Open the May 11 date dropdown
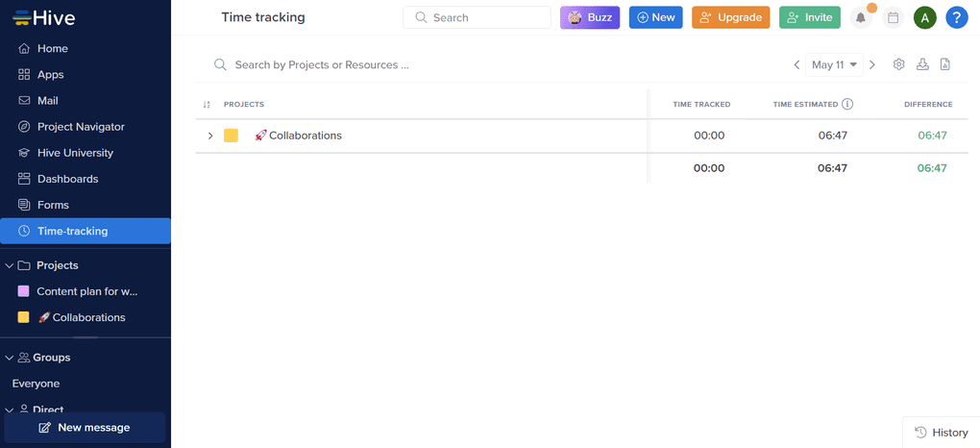Image resolution: width=980 pixels, height=448 pixels. pos(834,64)
